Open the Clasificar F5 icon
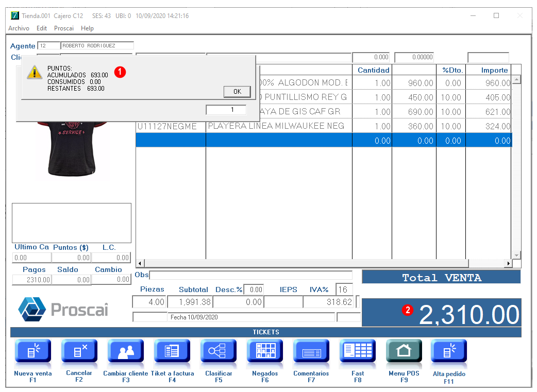This screenshot has width=537, height=392. [x=219, y=352]
